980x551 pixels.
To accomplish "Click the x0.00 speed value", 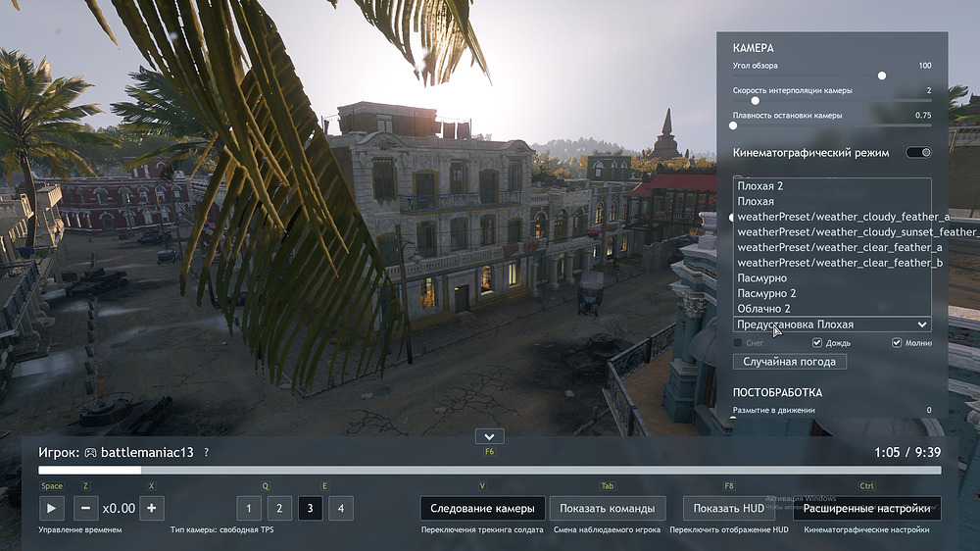I will [119, 509].
